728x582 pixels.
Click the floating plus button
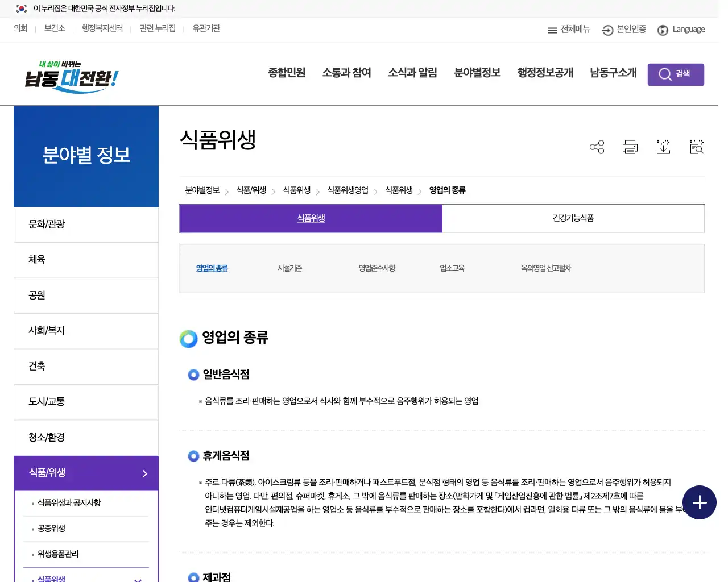(x=700, y=502)
